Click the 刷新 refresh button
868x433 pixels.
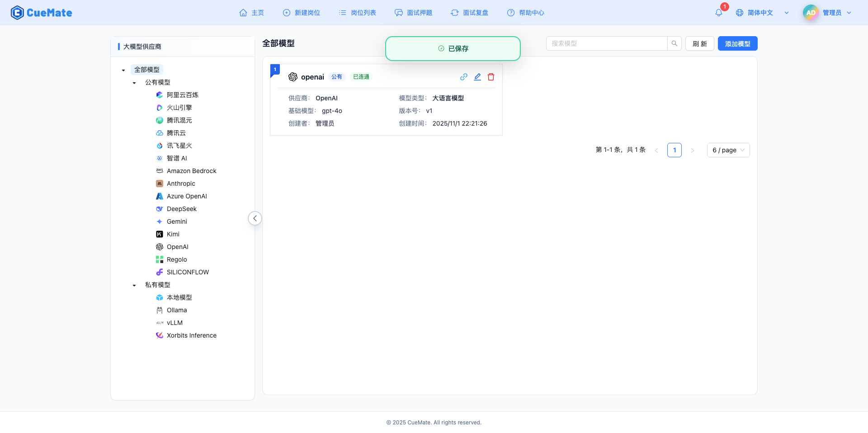[699, 43]
